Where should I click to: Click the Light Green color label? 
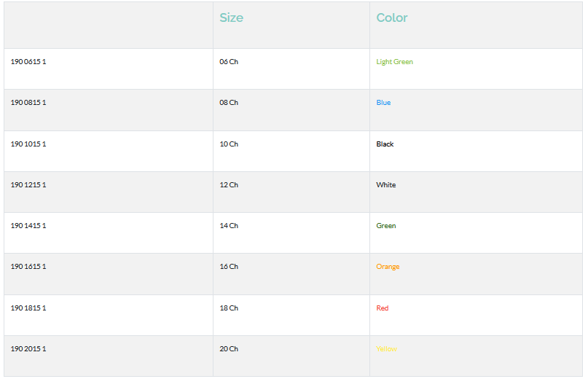394,62
